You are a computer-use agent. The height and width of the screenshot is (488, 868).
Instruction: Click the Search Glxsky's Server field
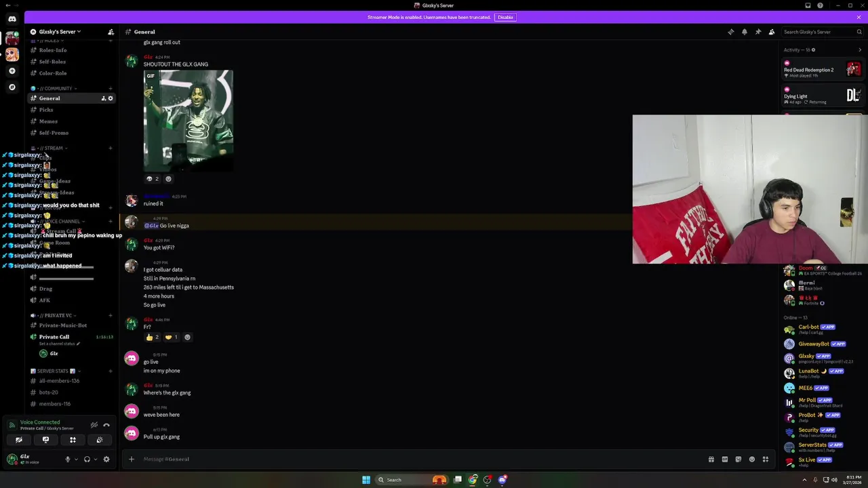pos(823,32)
